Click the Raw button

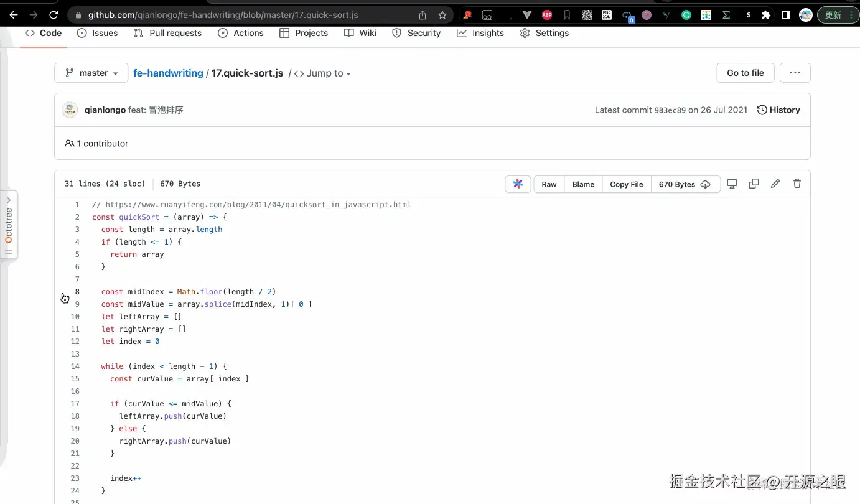tap(549, 184)
